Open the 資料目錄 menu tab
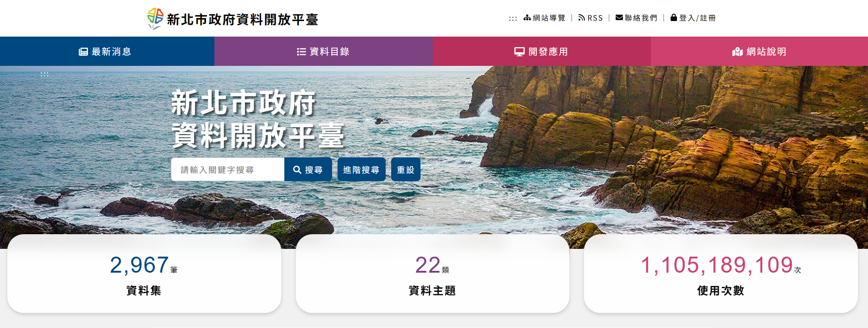The height and width of the screenshot is (328, 868). tap(324, 51)
